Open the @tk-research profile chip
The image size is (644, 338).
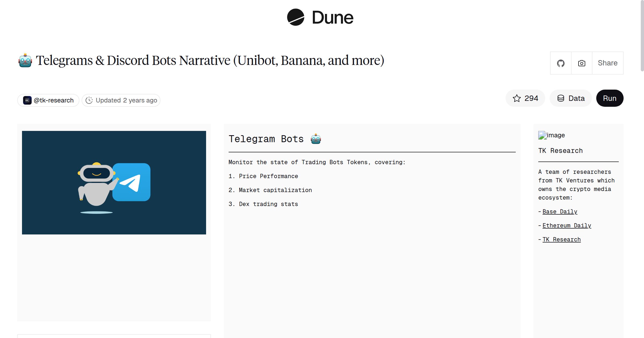48,100
